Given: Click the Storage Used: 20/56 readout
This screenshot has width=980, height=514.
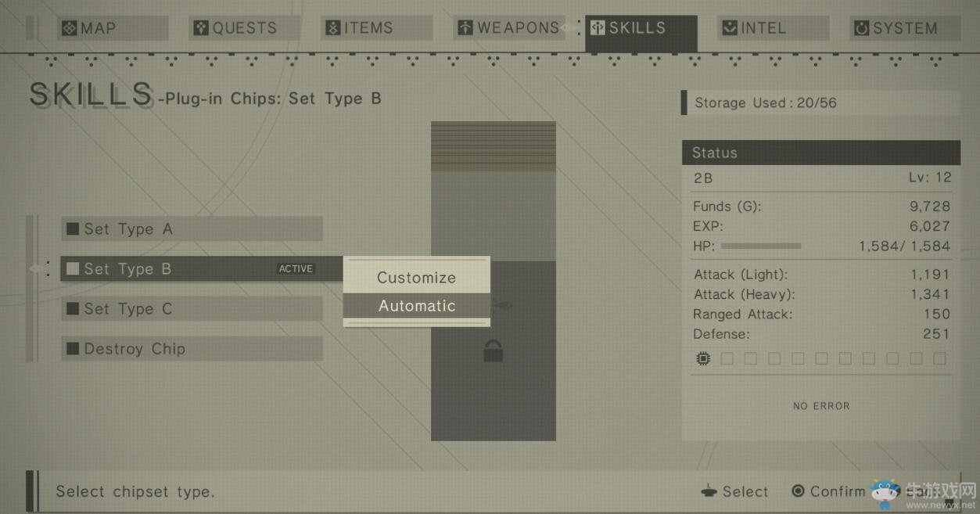Looking at the screenshot, I should coord(820,102).
